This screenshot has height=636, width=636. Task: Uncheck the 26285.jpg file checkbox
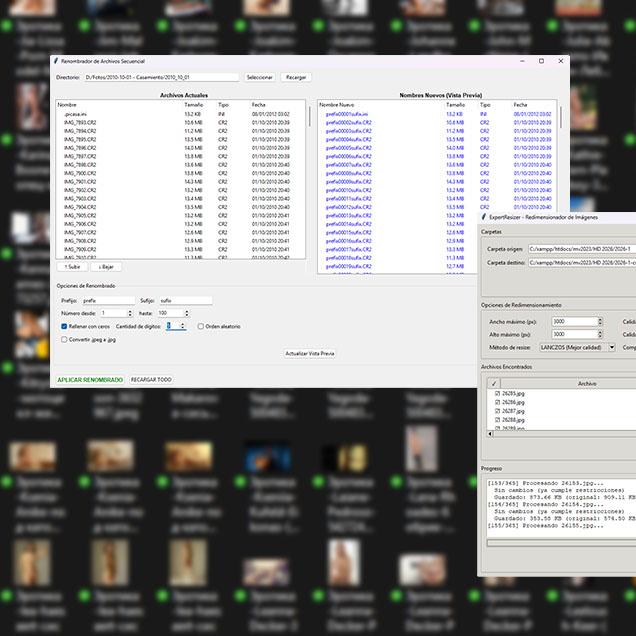pos(497,394)
